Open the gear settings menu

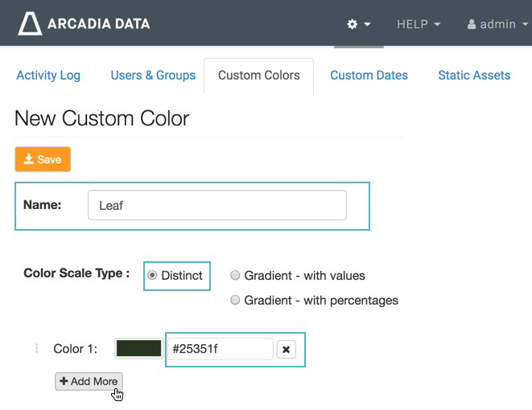358,24
